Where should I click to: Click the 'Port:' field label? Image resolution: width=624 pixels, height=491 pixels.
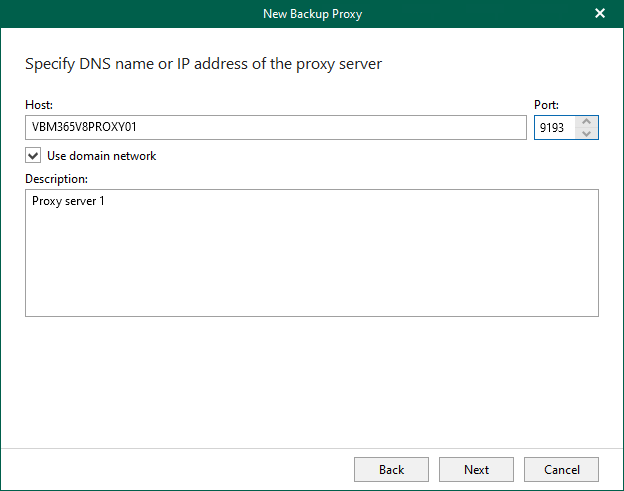point(547,105)
